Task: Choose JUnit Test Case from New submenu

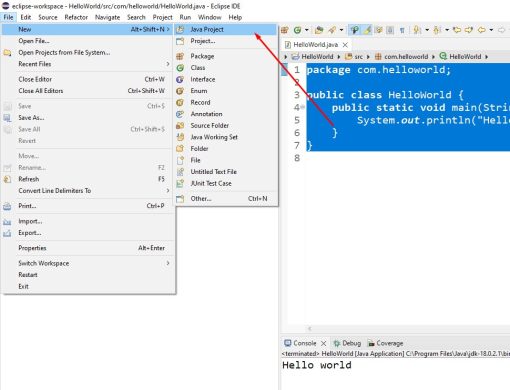Action: (x=226, y=183)
